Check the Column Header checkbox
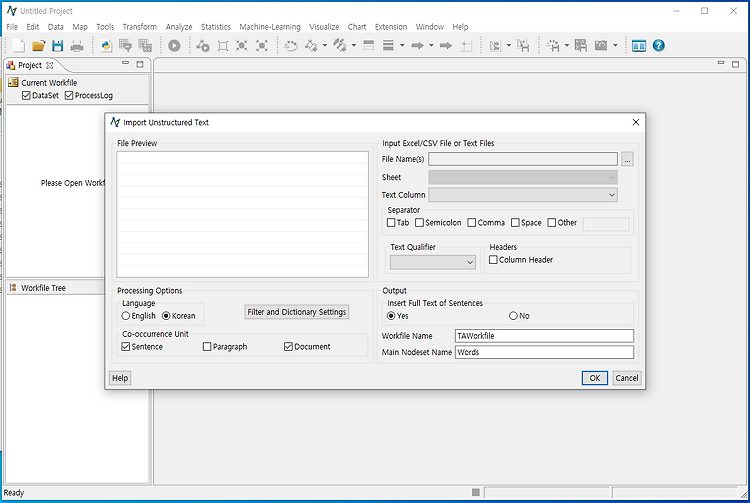 (493, 260)
